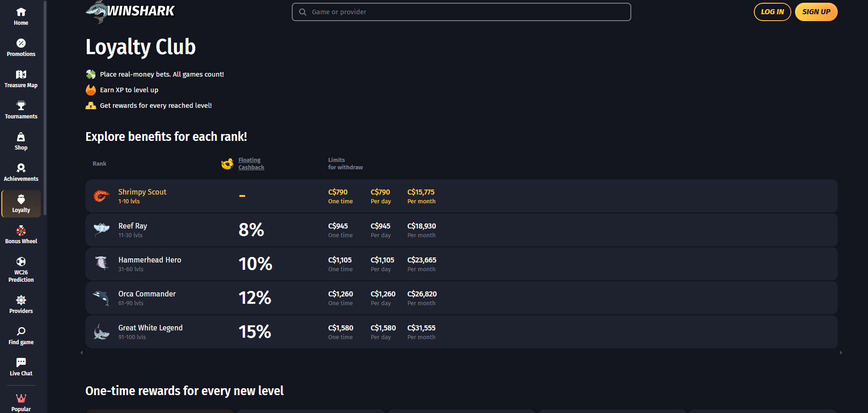868x413 pixels.
Task: Click the search magnifier icon in search bar
Action: (x=303, y=12)
